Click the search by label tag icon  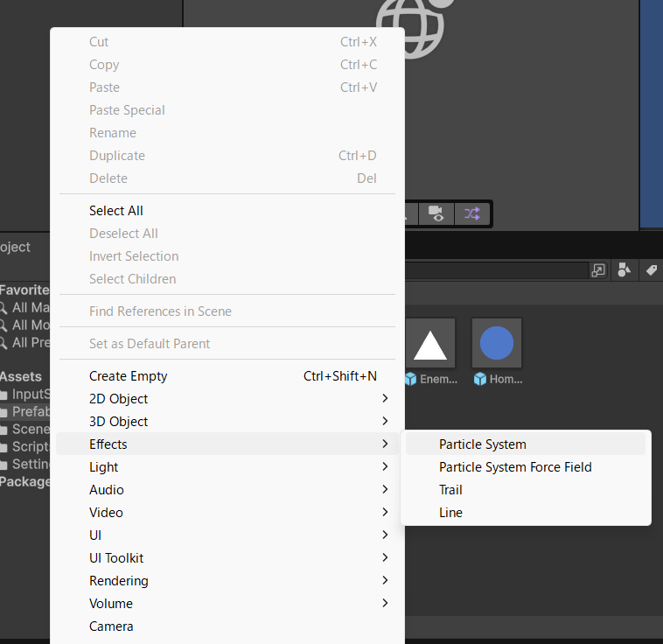[652, 270]
